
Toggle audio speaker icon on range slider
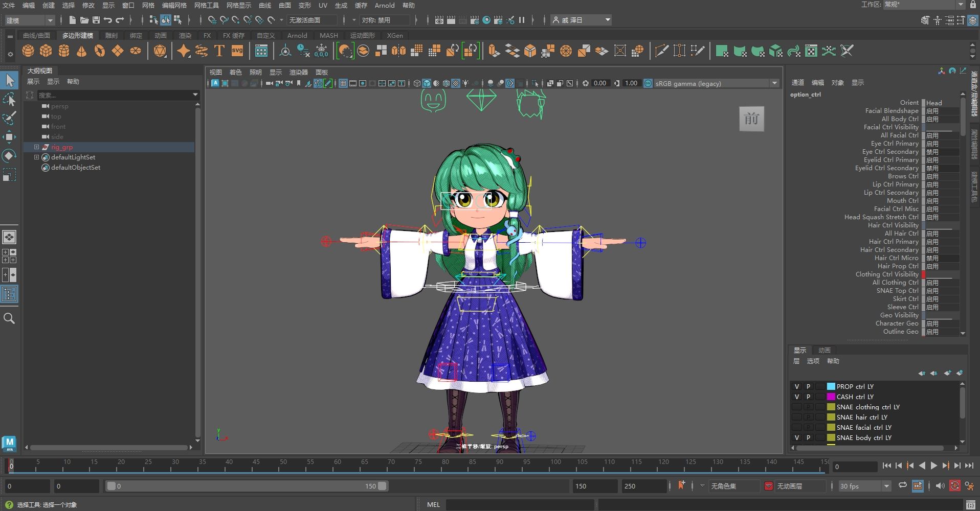click(940, 486)
